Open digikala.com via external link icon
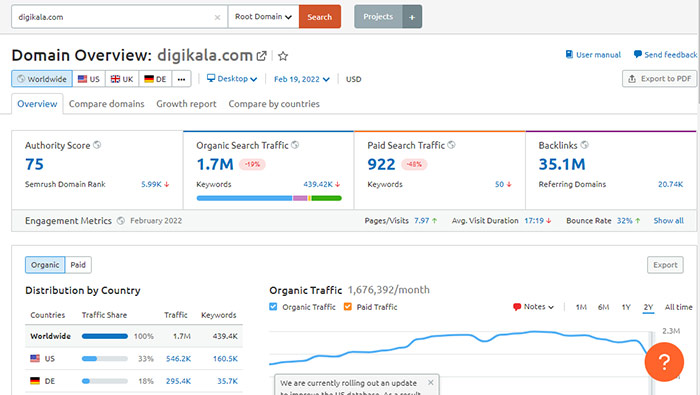This screenshot has height=395, width=700. (262, 56)
